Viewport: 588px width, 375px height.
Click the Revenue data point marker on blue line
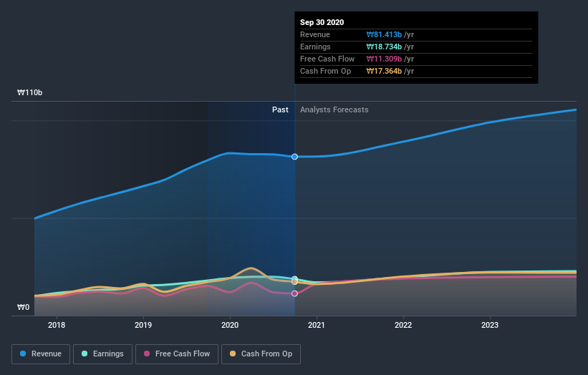coord(295,157)
